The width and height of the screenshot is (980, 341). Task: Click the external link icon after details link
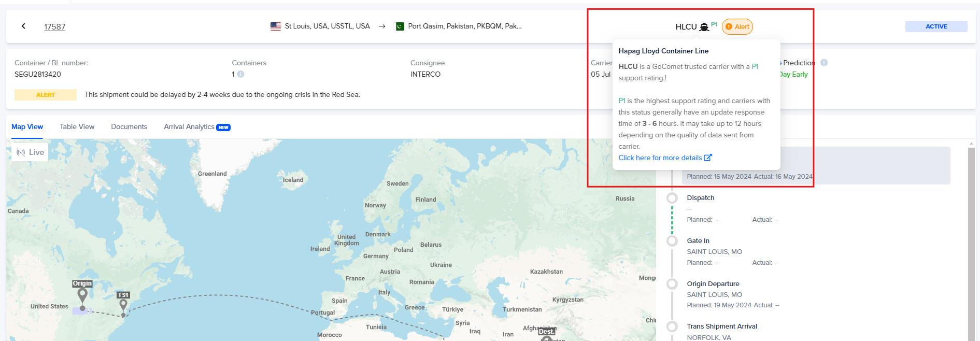[708, 158]
